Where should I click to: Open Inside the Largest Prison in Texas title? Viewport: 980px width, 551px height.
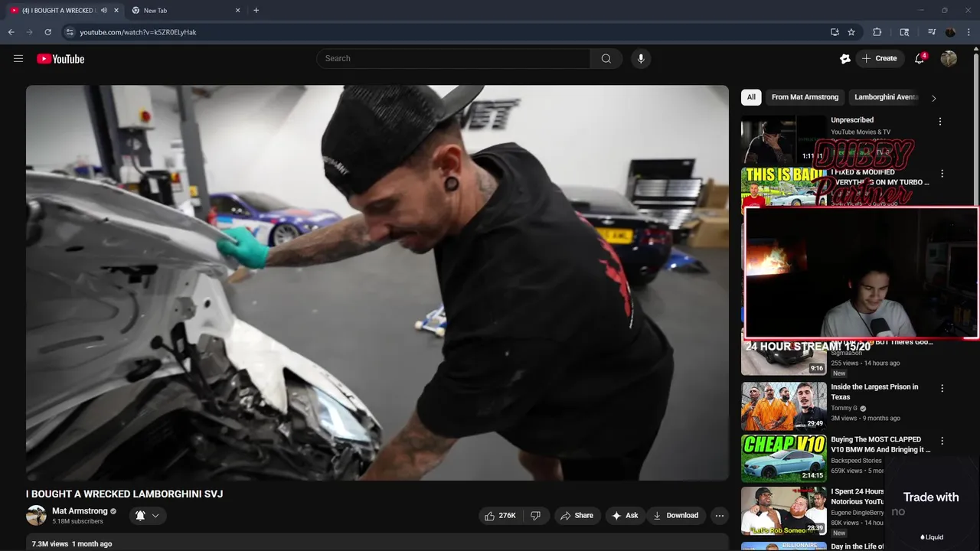[x=874, y=392]
